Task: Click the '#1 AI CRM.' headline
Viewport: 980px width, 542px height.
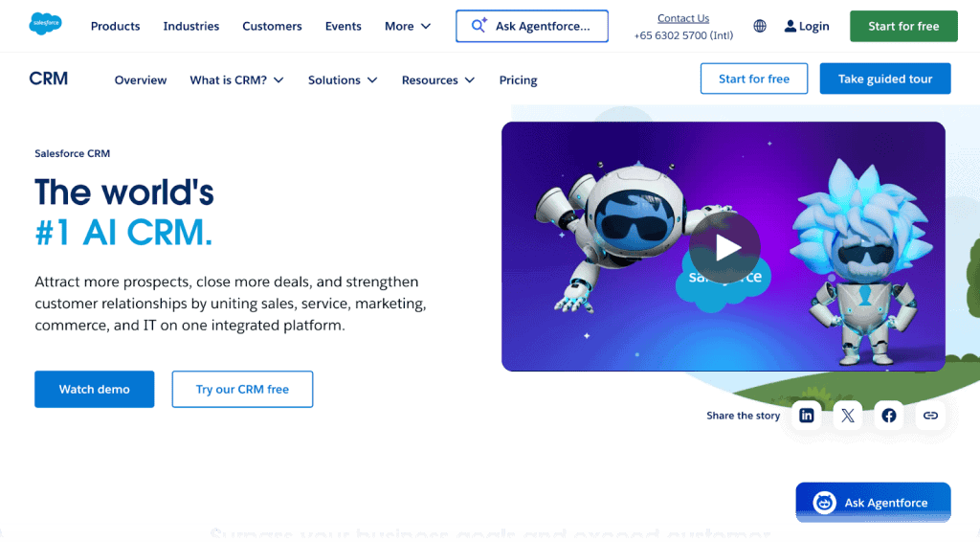Action: point(123,233)
